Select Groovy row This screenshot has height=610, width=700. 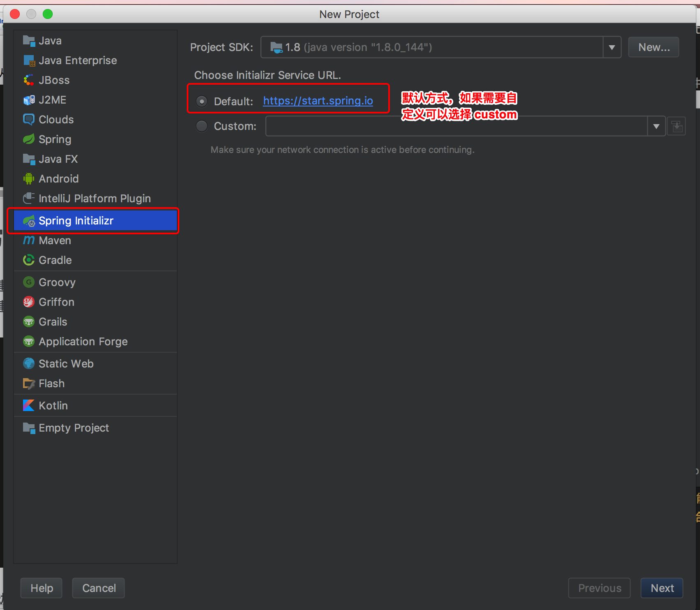pos(95,282)
